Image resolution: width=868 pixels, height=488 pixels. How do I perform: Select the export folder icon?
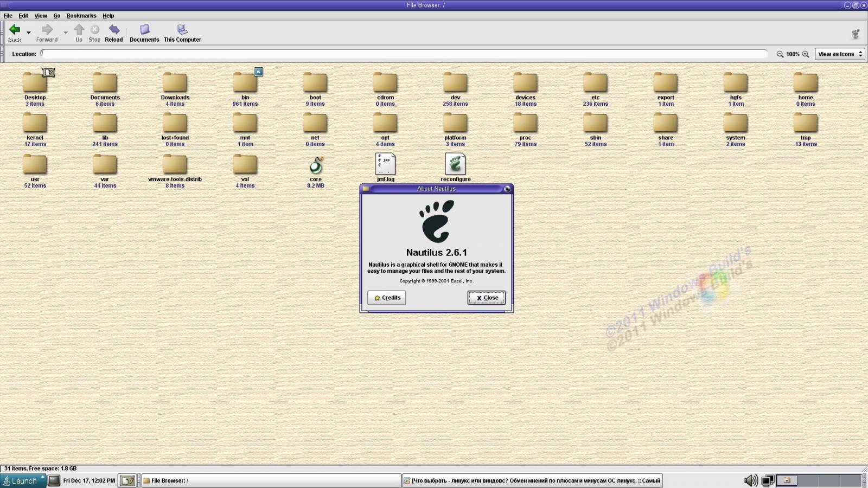[x=666, y=82]
